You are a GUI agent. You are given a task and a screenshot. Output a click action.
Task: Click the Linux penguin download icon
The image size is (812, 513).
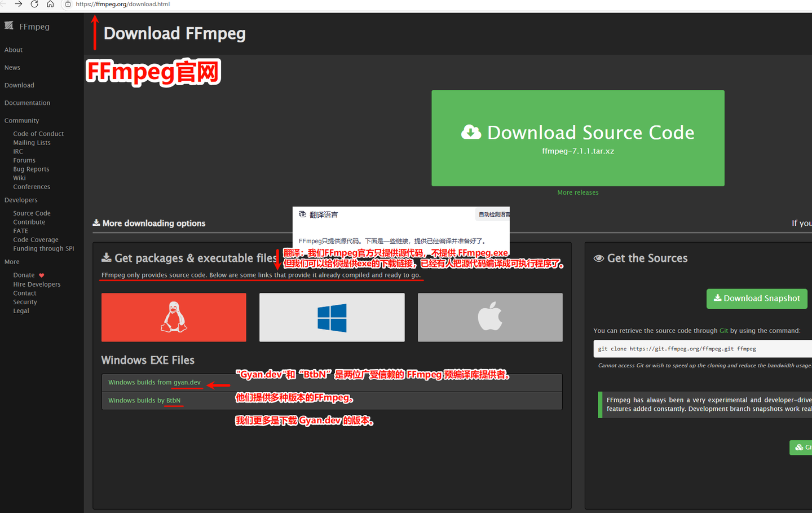click(173, 317)
